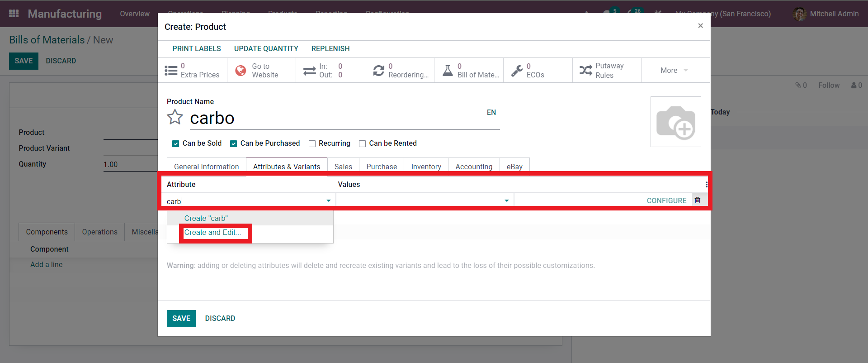Enable the Recurring checkbox
868x363 pixels.
click(x=312, y=143)
